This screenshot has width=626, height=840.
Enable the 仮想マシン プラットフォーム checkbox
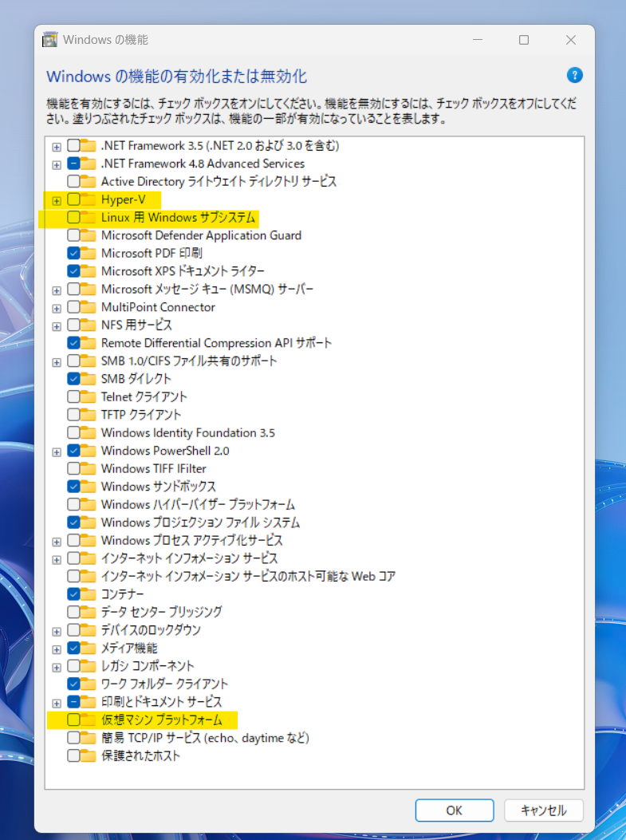click(x=73, y=720)
